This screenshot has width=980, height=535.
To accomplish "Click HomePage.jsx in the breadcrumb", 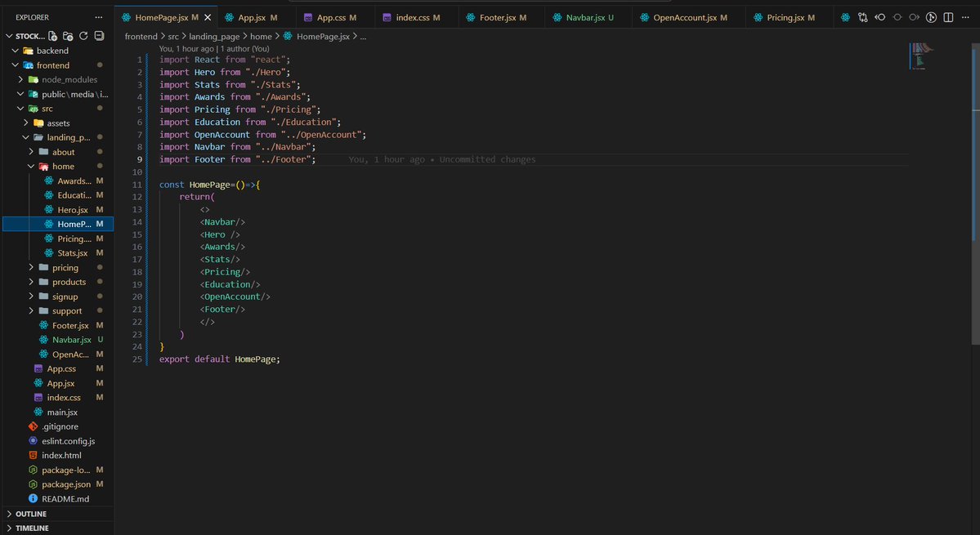I will coord(323,36).
